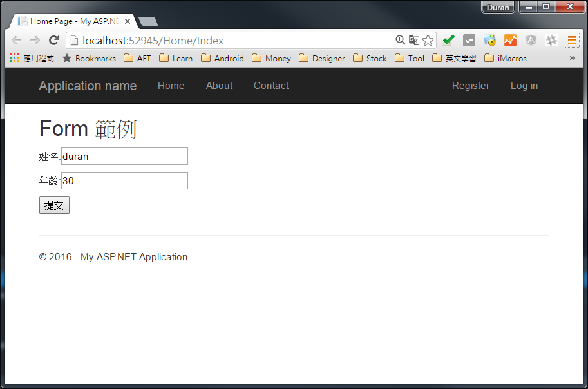Click the AngularJS shield extension icon
The image size is (588, 389).
coord(531,40)
